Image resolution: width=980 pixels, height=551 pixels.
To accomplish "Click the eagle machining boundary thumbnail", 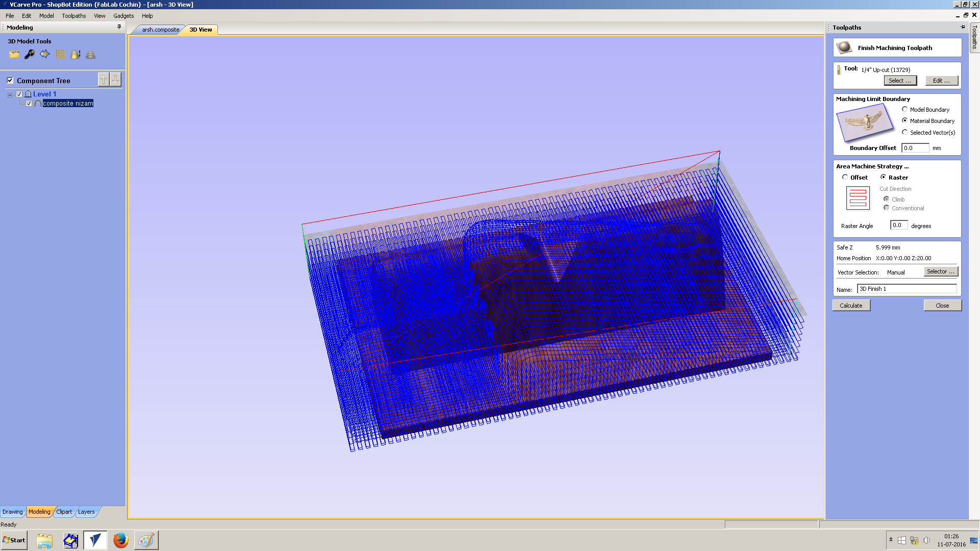I will pyautogui.click(x=865, y=122).
